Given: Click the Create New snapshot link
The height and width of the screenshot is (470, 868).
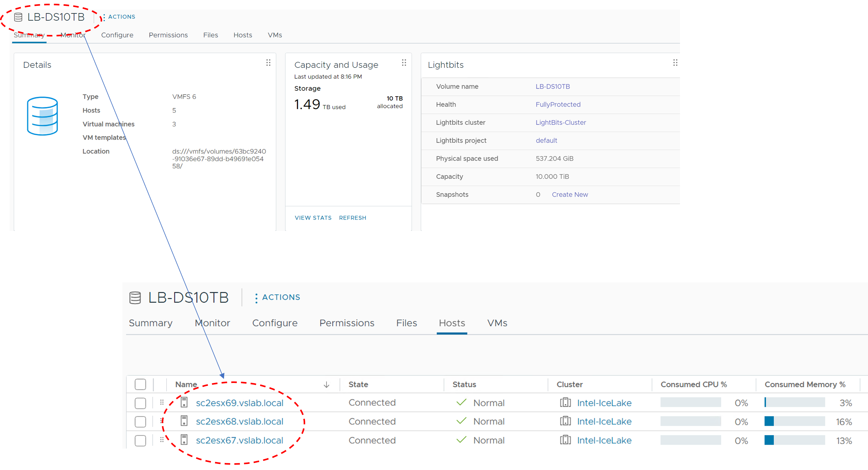Looking at the screenshot, I should (x=570, y=194).
